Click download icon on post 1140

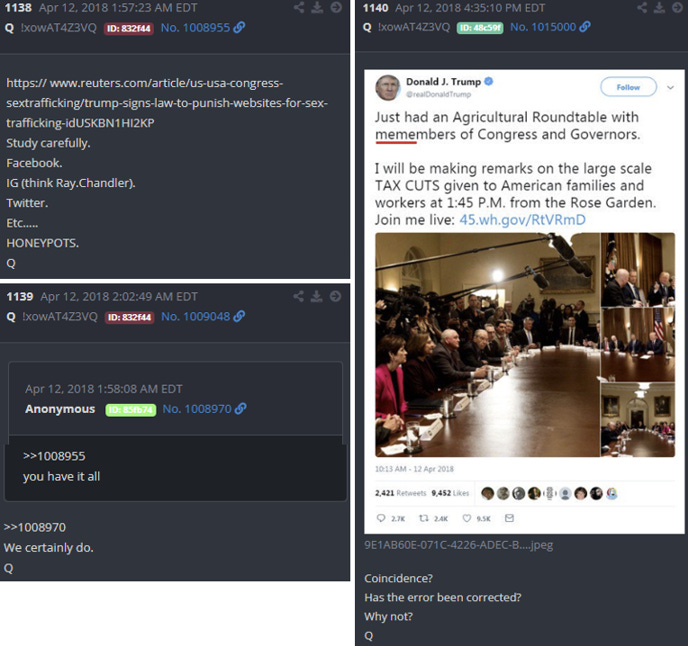point(659,7)
